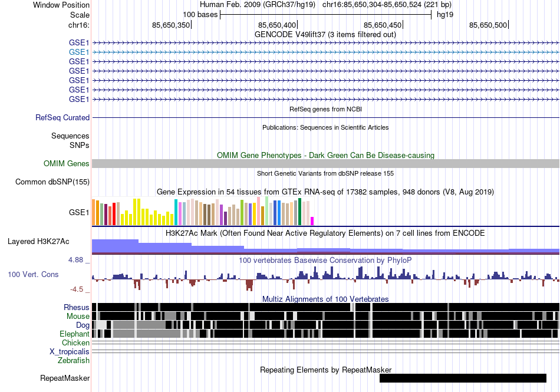Open the H3K27Ac Mark ENCODE track title
The height and width of the screenshot is (392, 560).
325,233
